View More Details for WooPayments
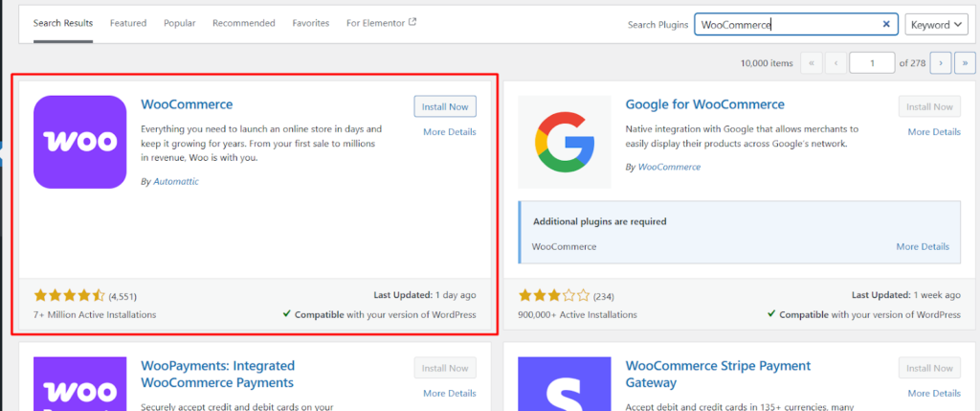Screen dimensions: 980x411 450,394
